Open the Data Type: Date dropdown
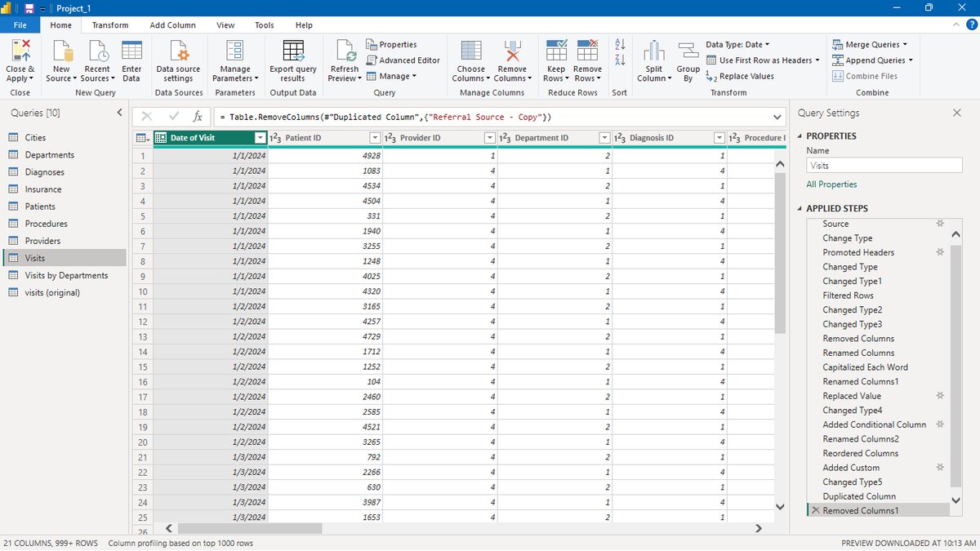The height and width of the screenshot is (551, 980). click(x=737, y=44)
